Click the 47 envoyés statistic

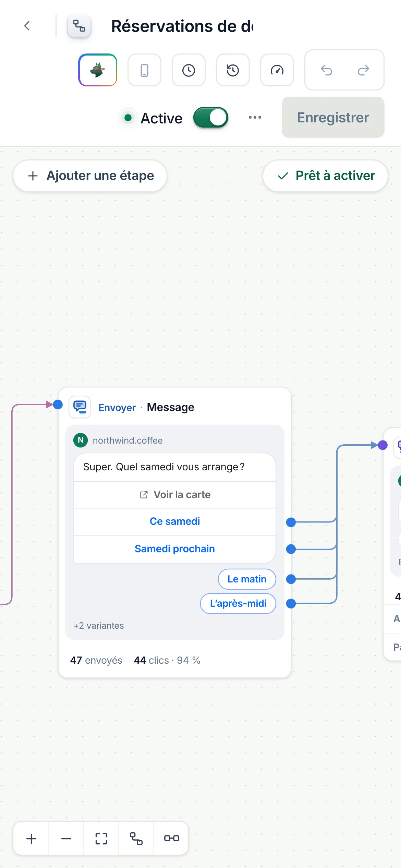(x=96, y=660)
